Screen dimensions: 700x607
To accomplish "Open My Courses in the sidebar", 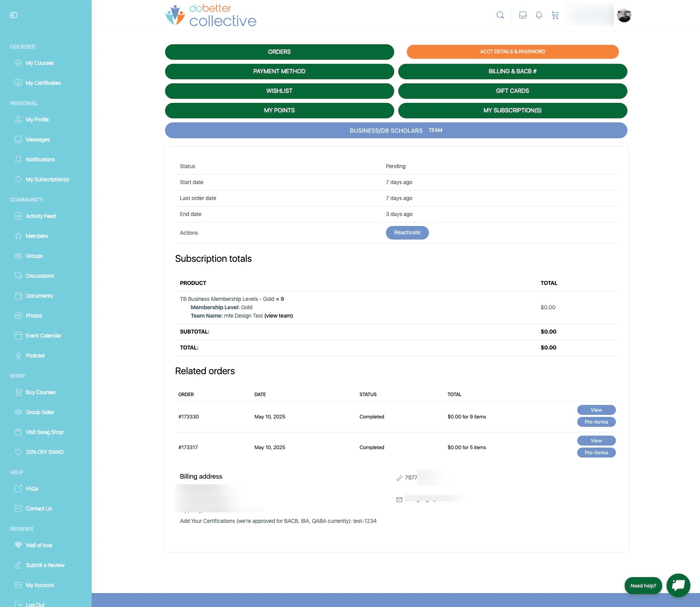I will 39,63.
